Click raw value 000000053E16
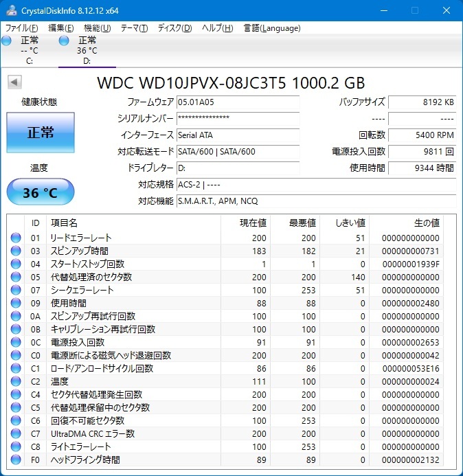463x476 pixels. tap(411, 369)
